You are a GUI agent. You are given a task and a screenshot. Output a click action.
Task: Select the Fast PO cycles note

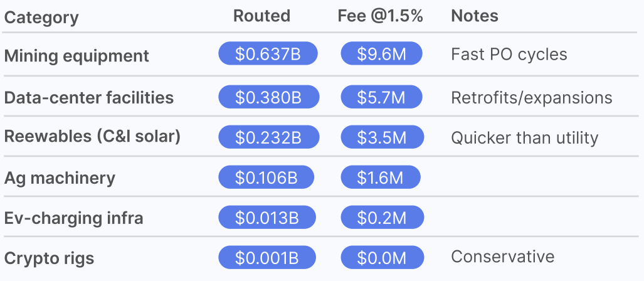[x=509, y=54]
